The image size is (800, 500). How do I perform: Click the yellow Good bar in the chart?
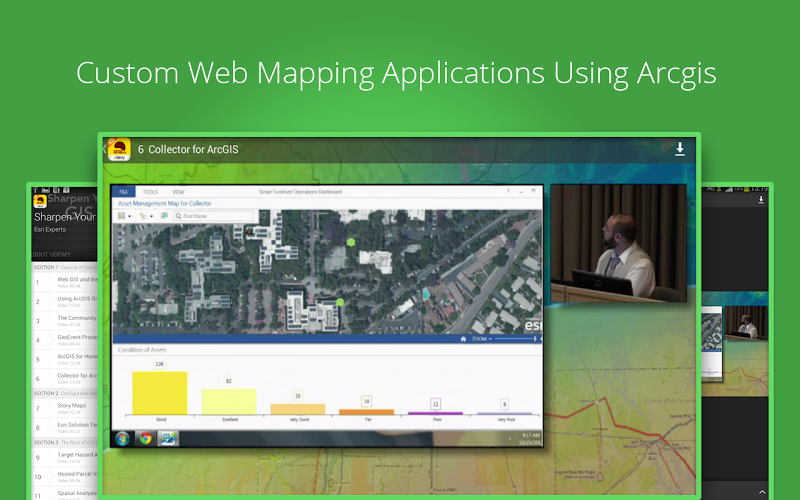click(159, 392)
